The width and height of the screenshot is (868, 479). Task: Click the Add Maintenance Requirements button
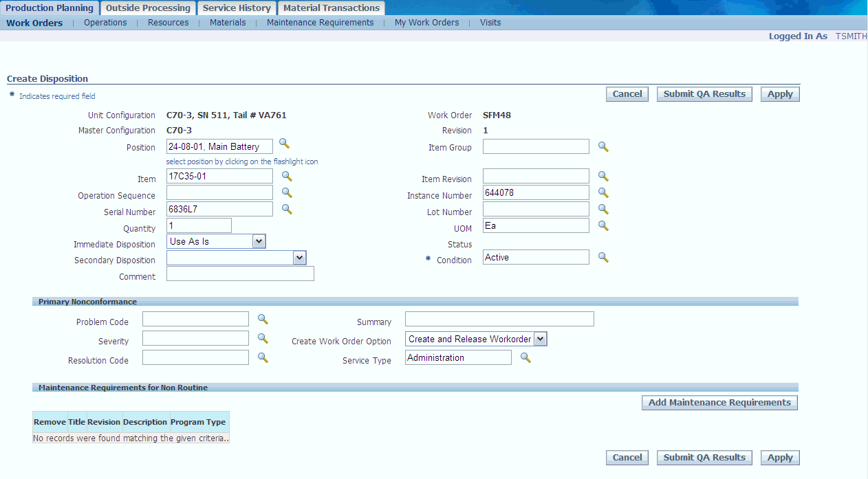pos(719,403)
